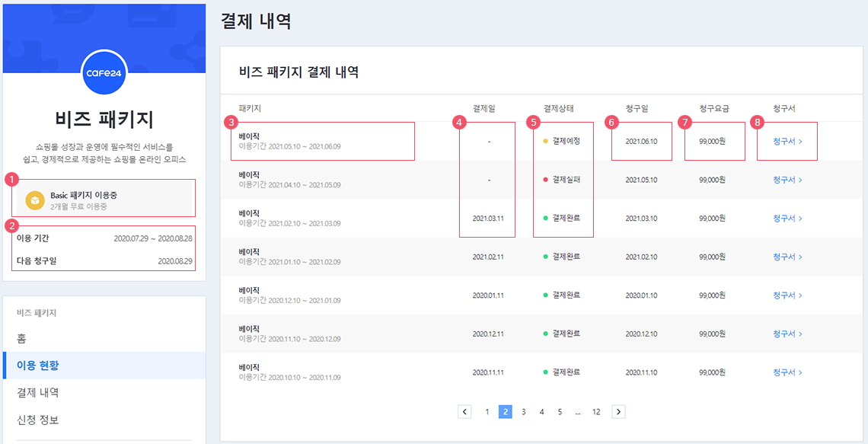This screenshot has height=444, width=868.
Task: Open 청구서 link for 2021.06.10 billing
Action: tap(788, 141)
